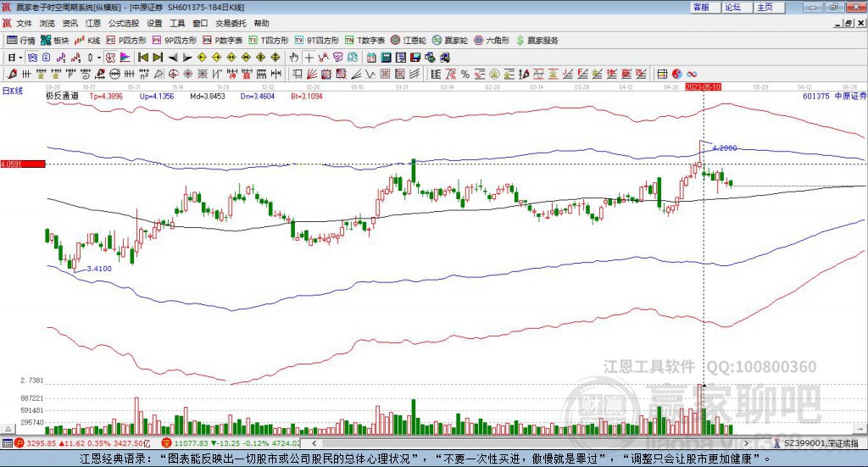Click the 深 Shenzhen index status entry

point(230,443)
